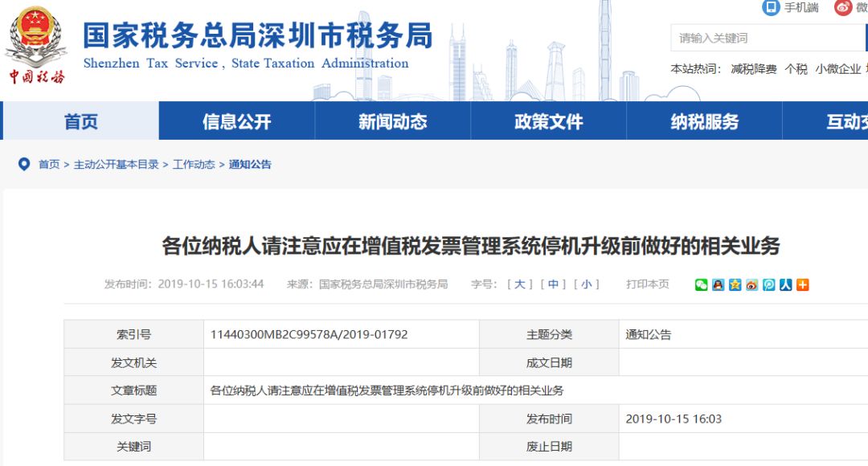Open the 首页 navigation tab
This screenshot has width=868, height=466.
(x=81, y=121)
